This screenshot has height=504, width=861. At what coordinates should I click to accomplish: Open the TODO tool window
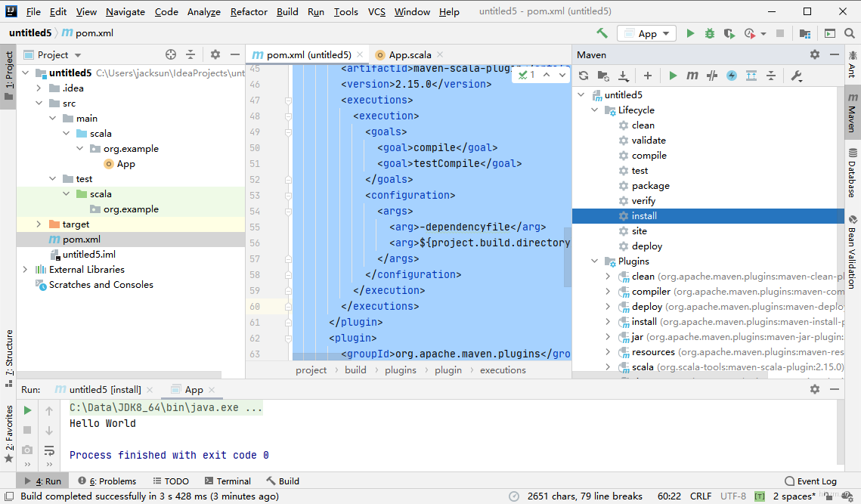point(171,481)
